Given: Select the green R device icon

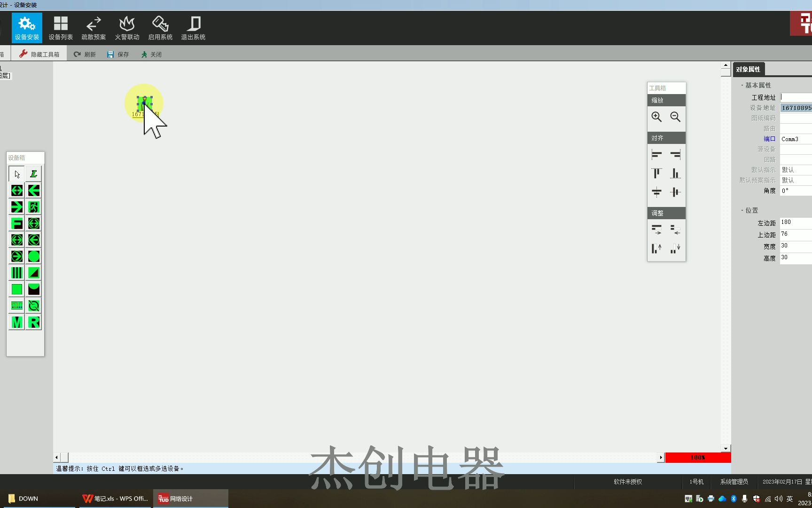Looking at the screenshot, I should point(34,322).
